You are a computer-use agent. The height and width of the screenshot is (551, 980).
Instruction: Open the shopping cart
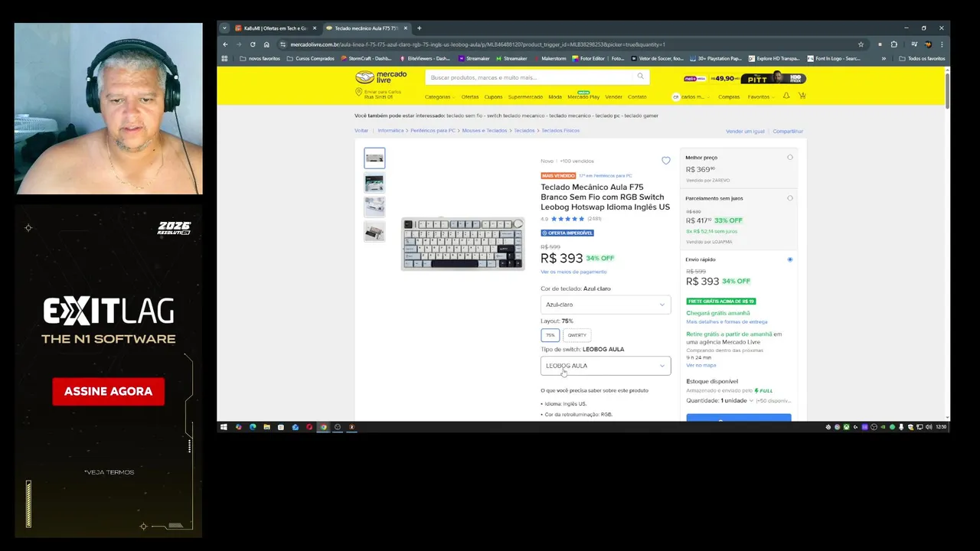[802, 96]
